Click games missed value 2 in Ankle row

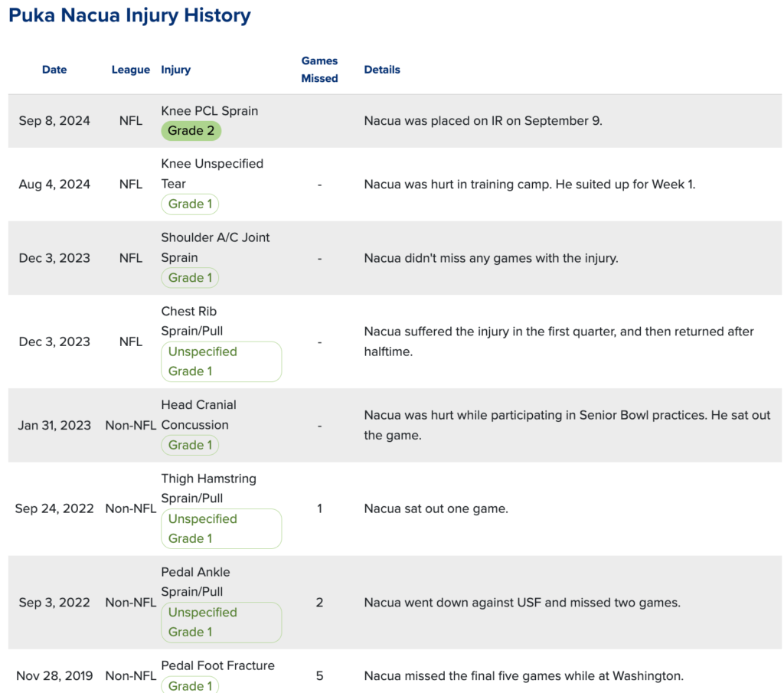tap(319, 603)
